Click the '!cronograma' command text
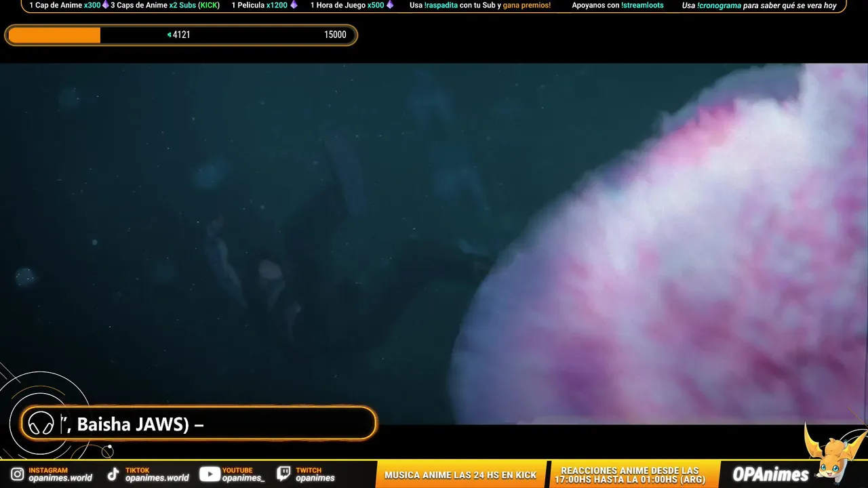Screen dimensions: 868x488 (719, 5)
